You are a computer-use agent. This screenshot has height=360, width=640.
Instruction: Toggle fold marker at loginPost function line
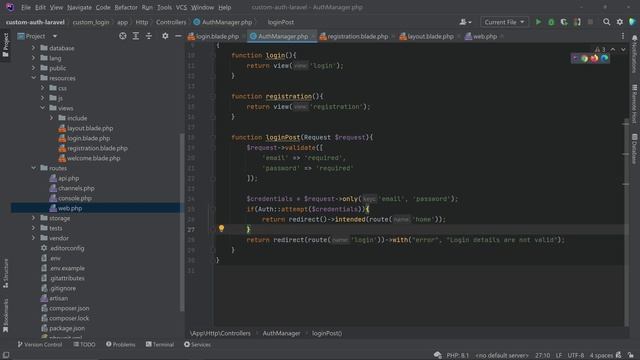(213, 138)
